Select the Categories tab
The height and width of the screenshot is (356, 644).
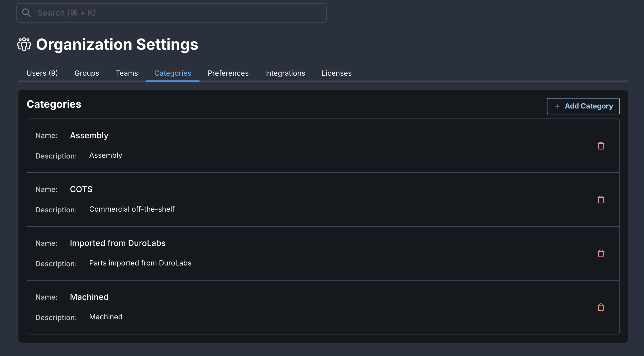coord(173,73)
